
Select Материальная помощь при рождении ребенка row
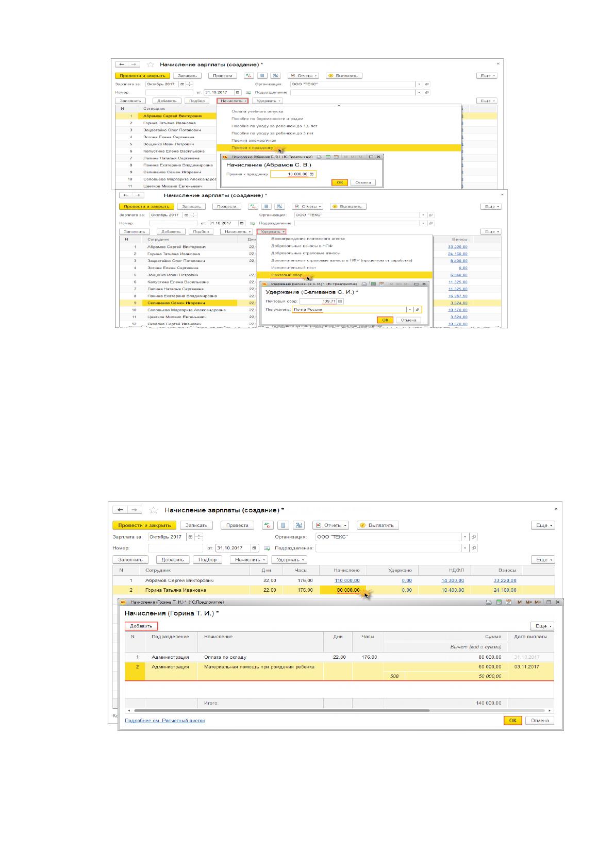pos(339,671)
